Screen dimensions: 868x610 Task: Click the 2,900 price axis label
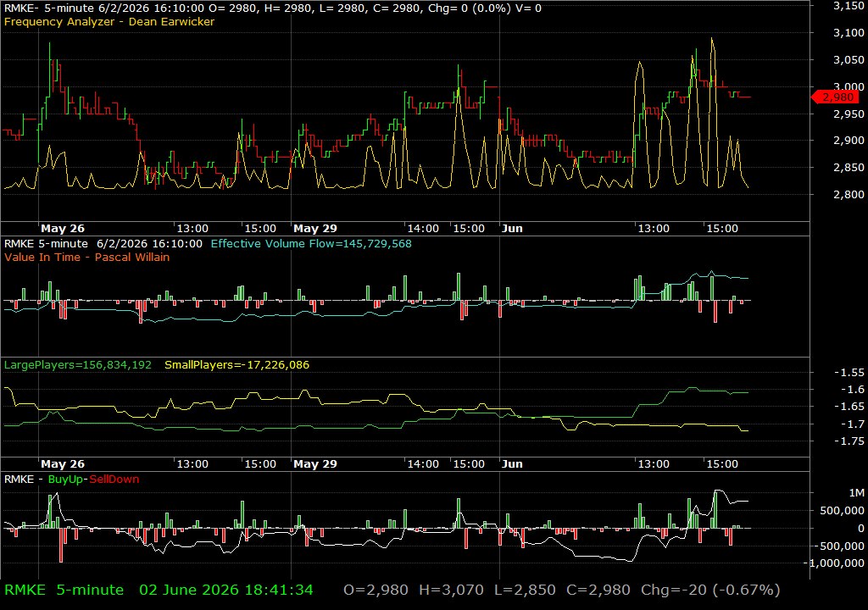[848, 141]
